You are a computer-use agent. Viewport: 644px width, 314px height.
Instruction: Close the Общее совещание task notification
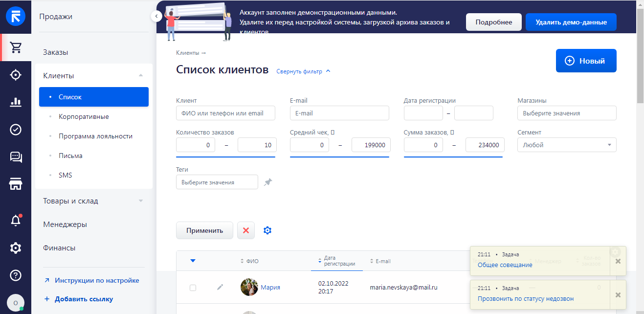coord(618,261)
